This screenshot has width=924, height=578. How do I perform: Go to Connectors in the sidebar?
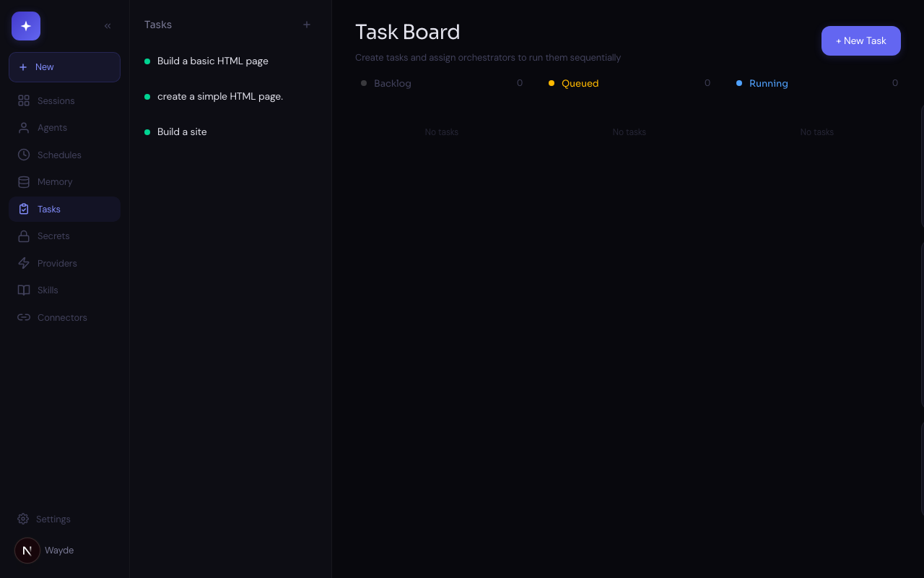[x=61, y=318]
